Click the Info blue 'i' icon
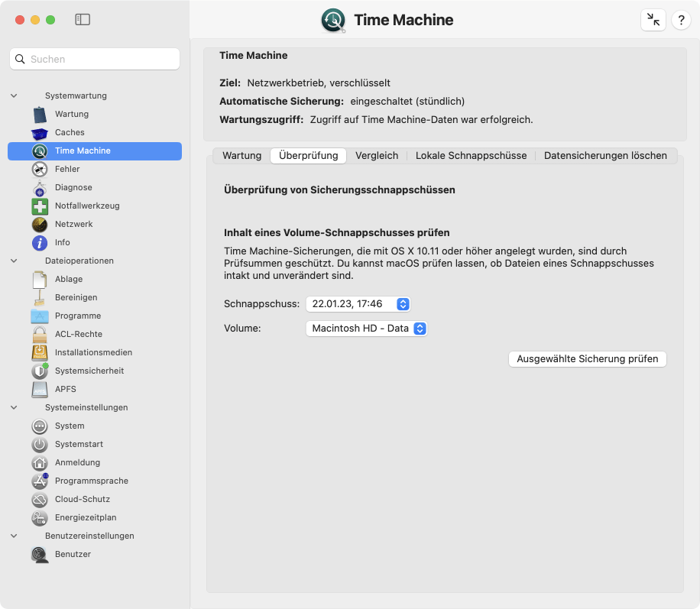This screenshot has height=609, width=700. coord(40,242)
